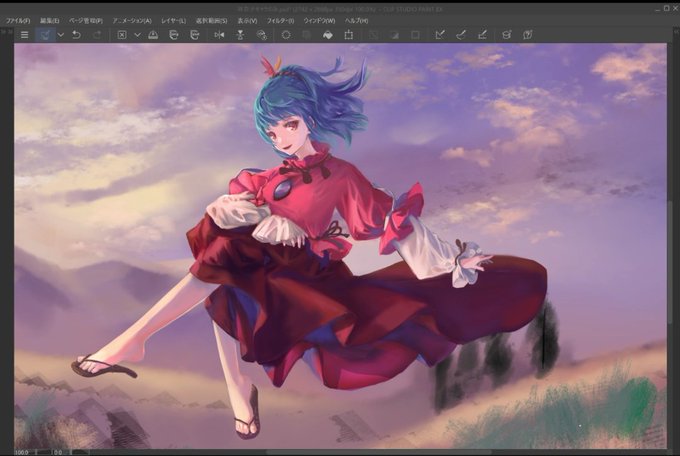
Task: Click the canvas rotation reset icon
Action: coord(262,35)
